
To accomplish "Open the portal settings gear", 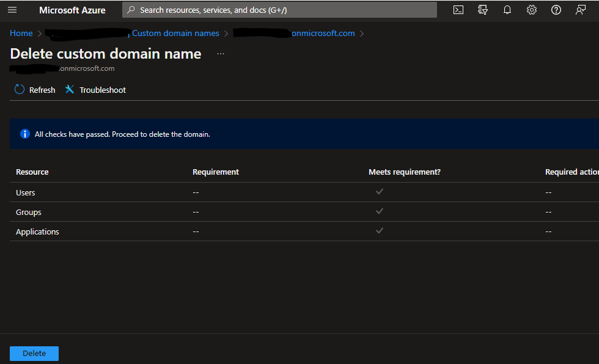I will coord(532,10).
